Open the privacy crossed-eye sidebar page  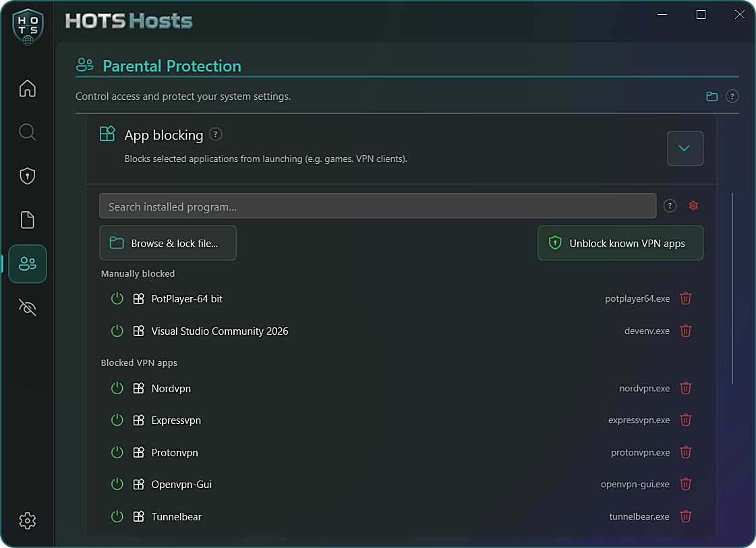click(x=28, y=308)
